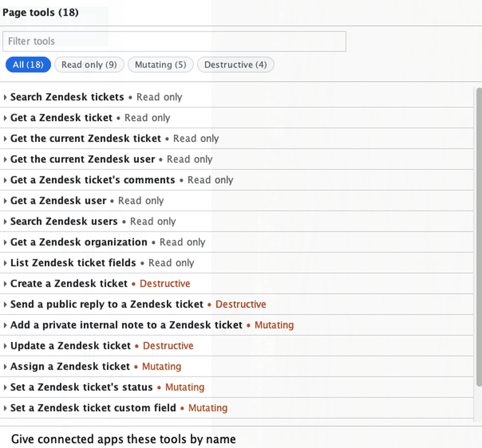Click 'Assign a Zendesk ticket' tool name
Viewport: 482px width, 448px height.
point(70,367)
